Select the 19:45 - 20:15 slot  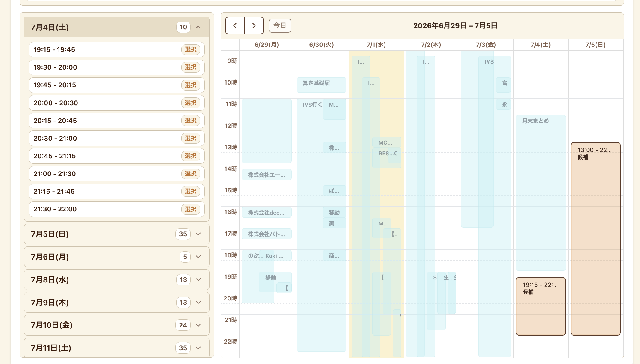coord(191,85)
